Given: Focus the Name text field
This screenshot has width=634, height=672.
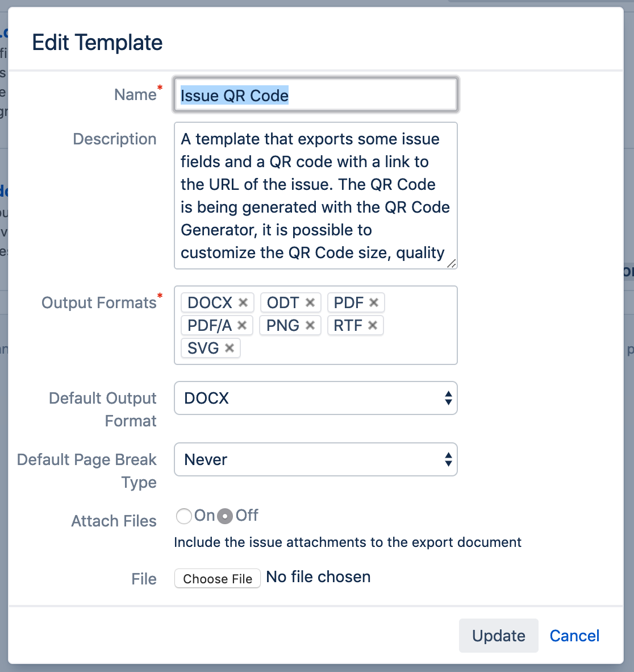Looking at the screenshot, I should (x=315, y=95).
